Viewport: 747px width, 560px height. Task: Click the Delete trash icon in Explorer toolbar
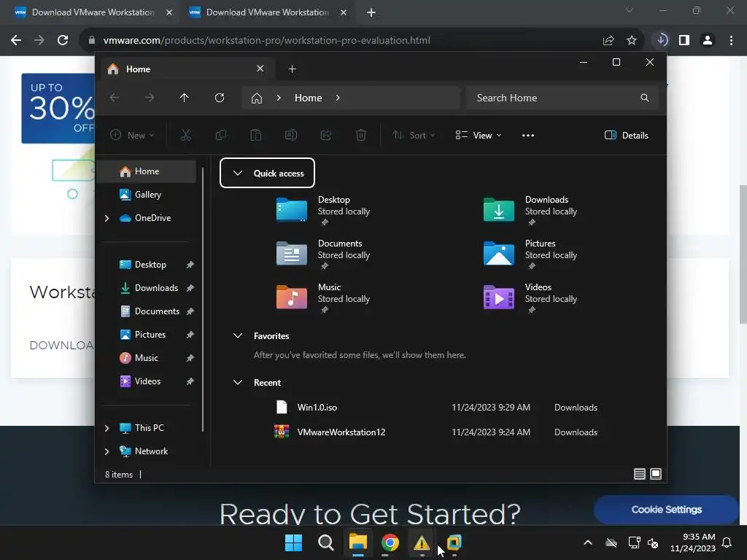tap(361, 135)
